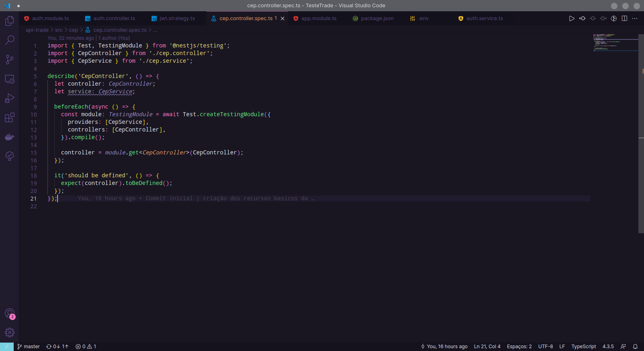Open the Explorer view in activity bar
Viewport: 644px width, 351px height.
click(x=9, y=21)
